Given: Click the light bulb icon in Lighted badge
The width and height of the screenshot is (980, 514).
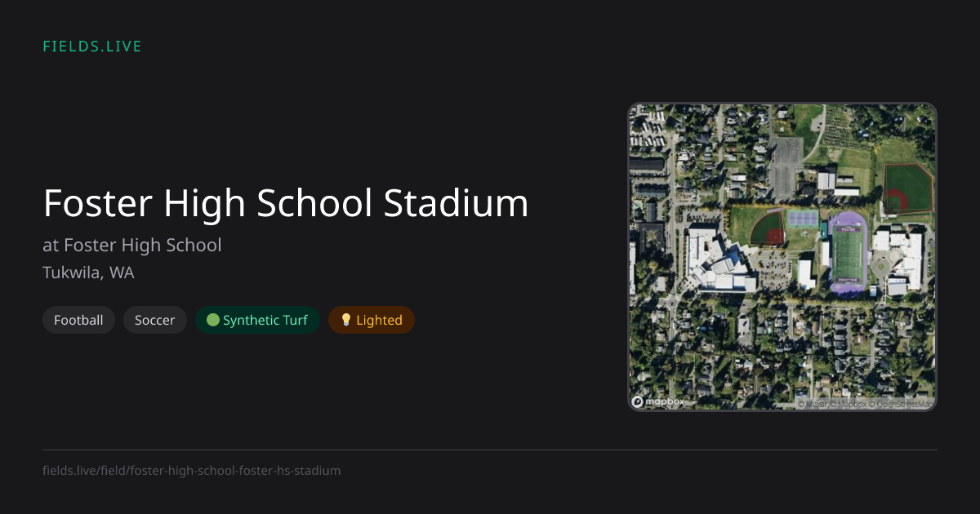Looking at the screenshot, I should pos(346,320).
